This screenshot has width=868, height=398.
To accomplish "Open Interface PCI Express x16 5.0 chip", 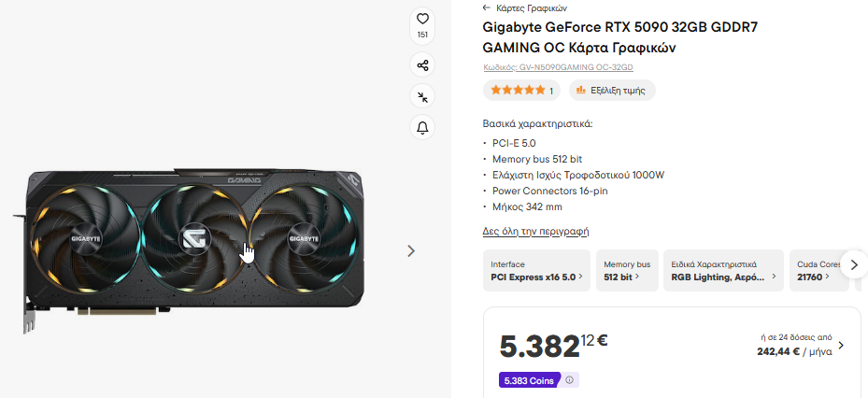I will pos(536,271).
